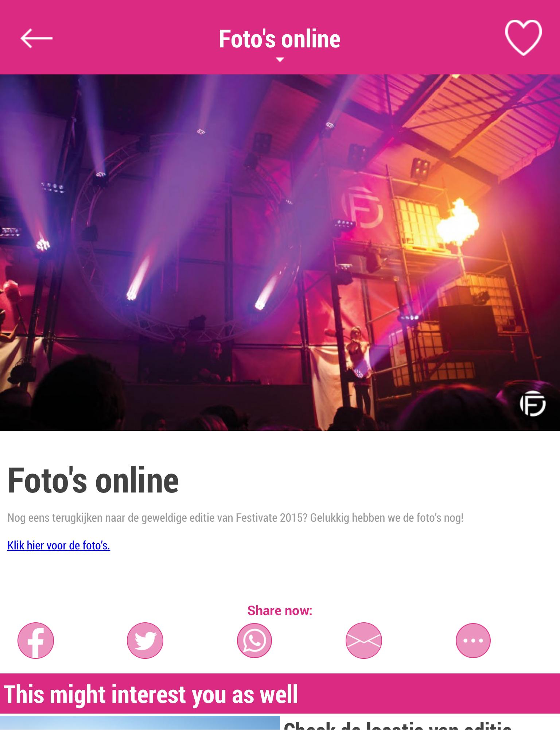Click the large Foto's online article heading
560x734 pixels.
pyautogui.click(x=93, y=480)
